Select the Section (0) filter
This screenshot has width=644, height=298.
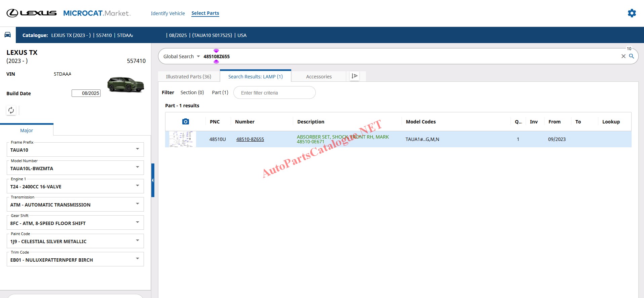192,92
